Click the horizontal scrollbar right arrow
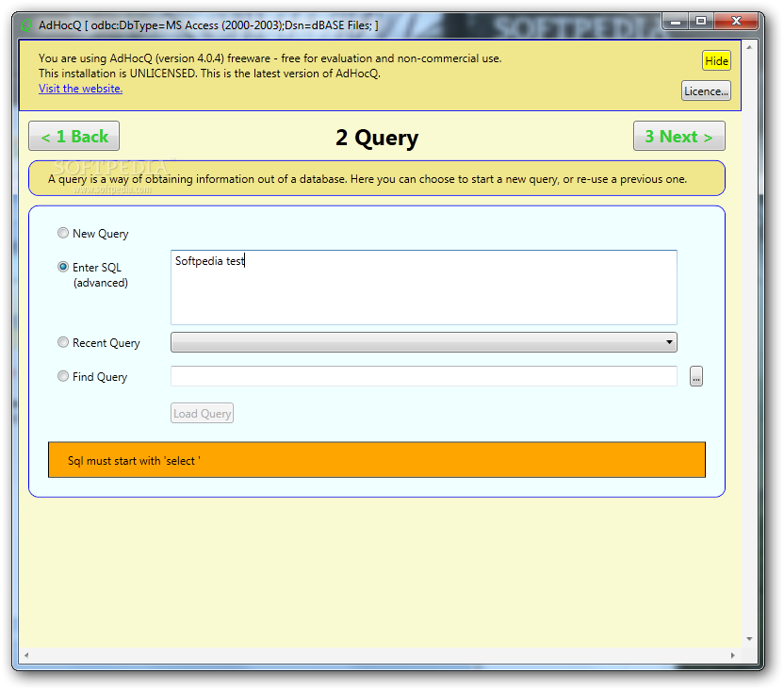This screenshot has height=690, width=784. pyautogui.click(x=733, y=655)
